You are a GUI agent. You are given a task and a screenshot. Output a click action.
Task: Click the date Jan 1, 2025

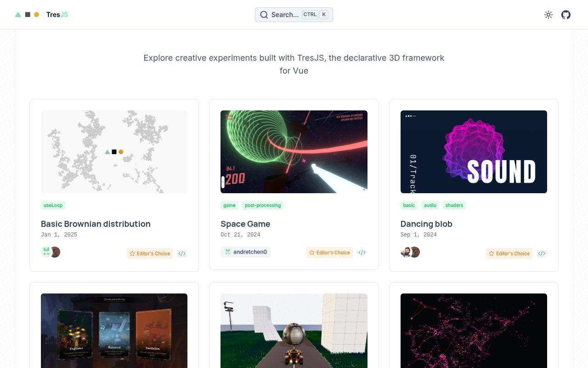pos(59,235)
